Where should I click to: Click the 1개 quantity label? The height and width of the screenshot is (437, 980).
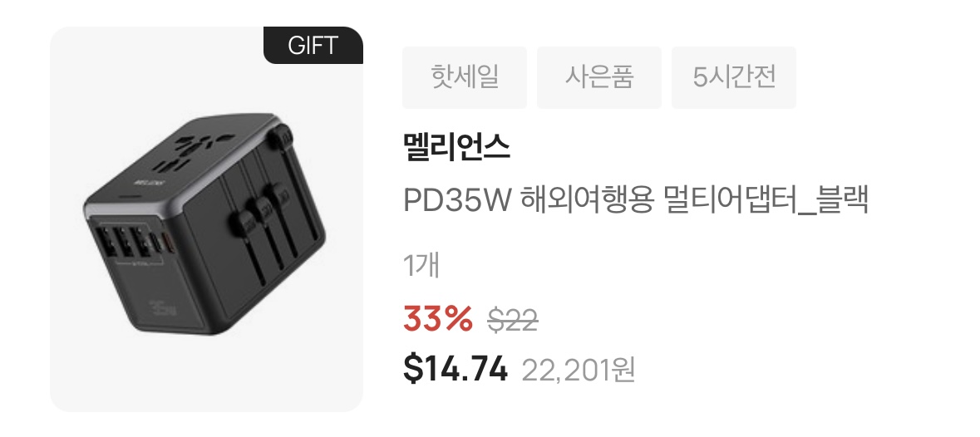coord(421,265)
